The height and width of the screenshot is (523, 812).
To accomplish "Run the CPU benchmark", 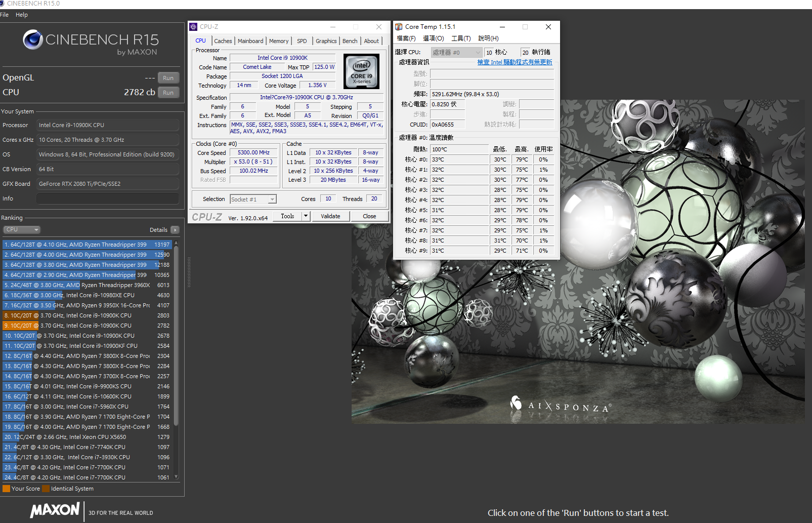I will 168,93.
